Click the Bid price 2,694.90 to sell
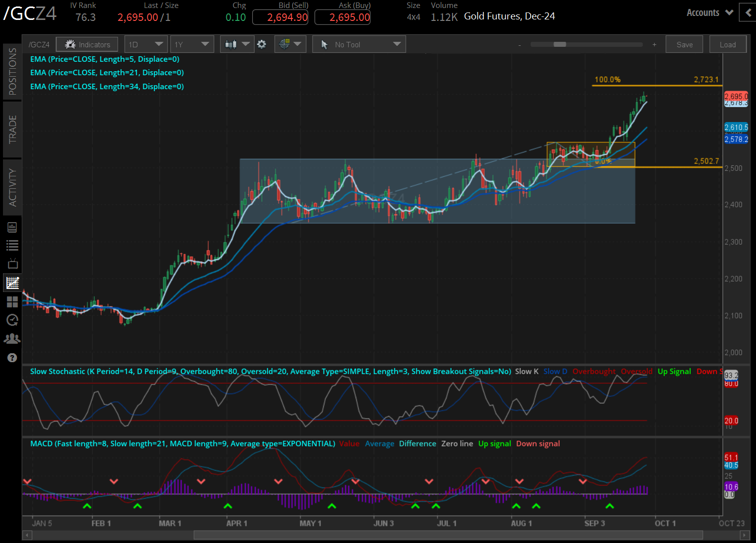 (280, 16)
